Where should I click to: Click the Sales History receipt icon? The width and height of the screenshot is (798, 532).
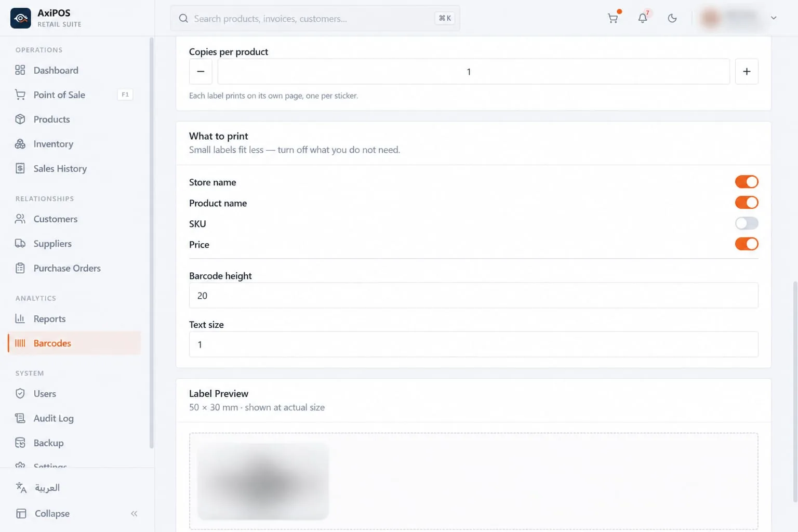pos(20,168)
